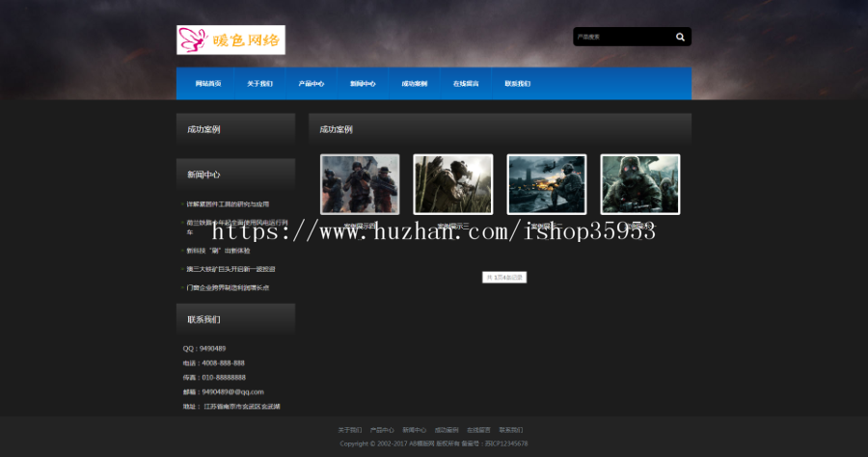Click email 9490489@@qq.com
Screen dimensions: 868x457
click(232, 391)
